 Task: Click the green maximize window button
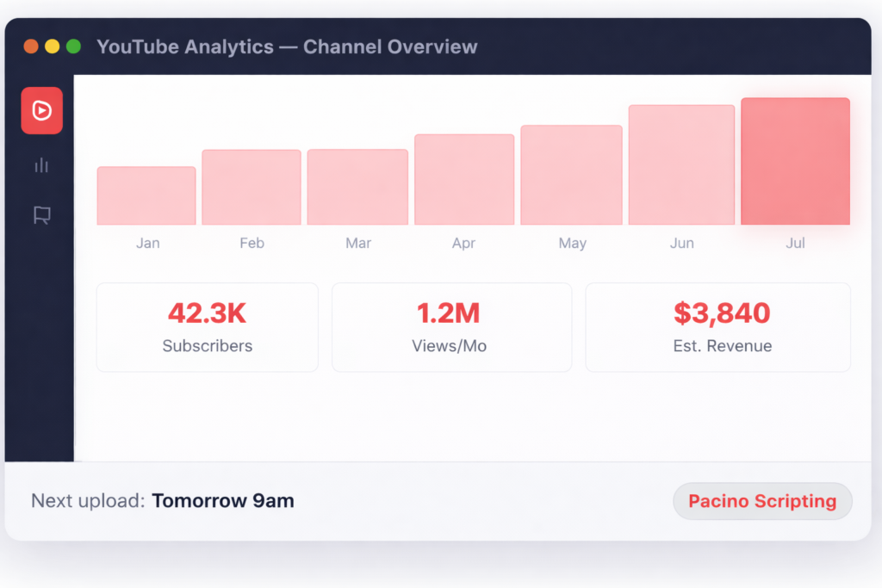point(73,46)
